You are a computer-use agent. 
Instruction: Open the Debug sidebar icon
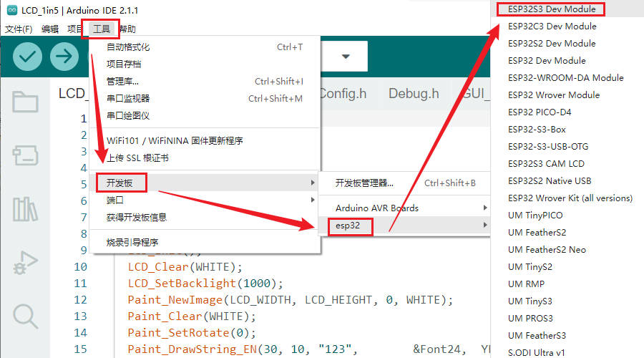25,263
